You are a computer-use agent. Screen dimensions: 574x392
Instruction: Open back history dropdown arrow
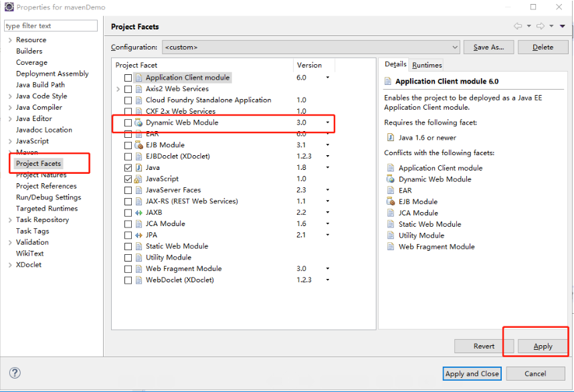[x=529, y=26]
